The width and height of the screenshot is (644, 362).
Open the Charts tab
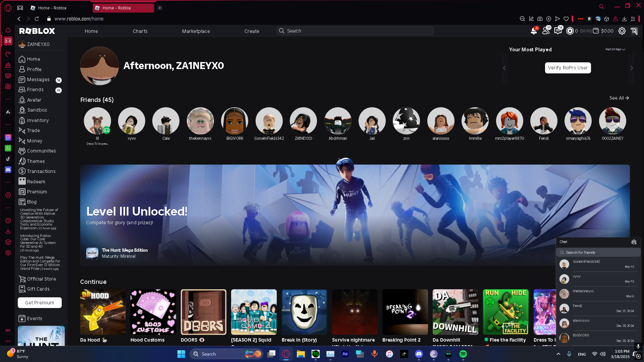(140, 31)
